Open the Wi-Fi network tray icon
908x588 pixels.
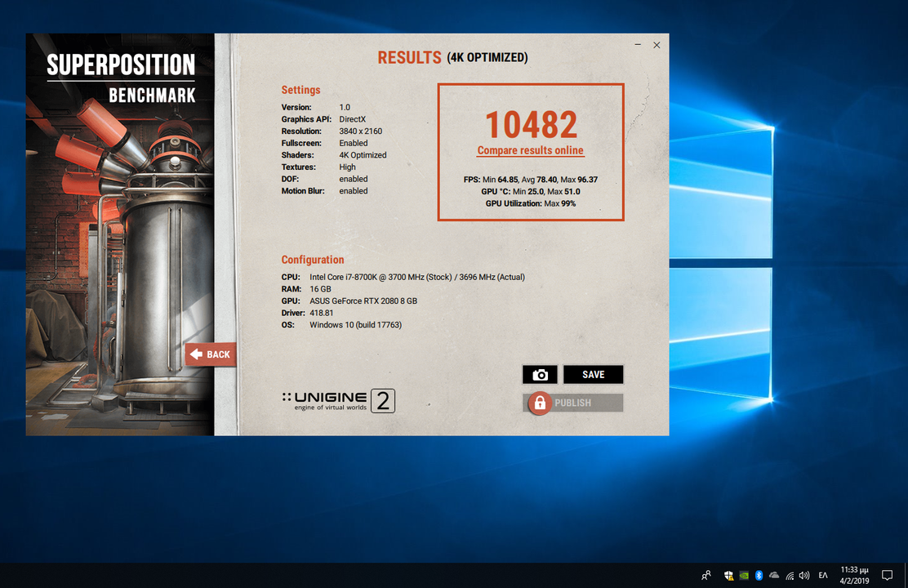[x=790, y=575]
